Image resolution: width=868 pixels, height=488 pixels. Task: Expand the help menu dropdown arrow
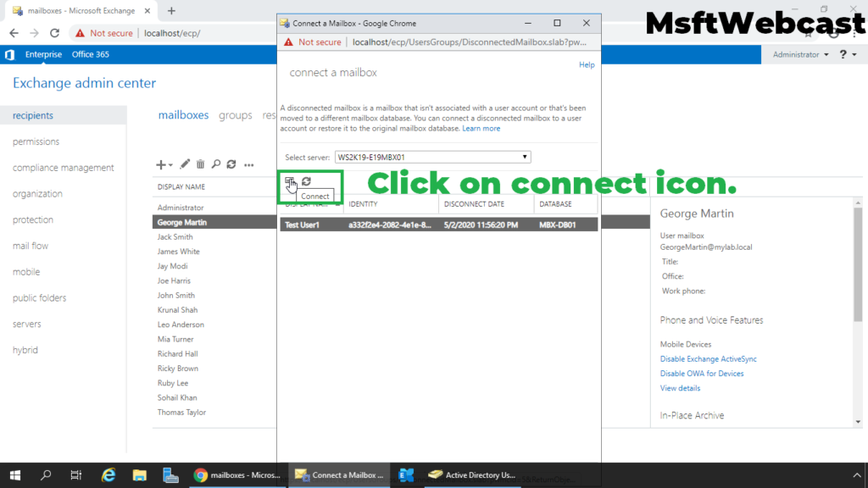(854, 55)
